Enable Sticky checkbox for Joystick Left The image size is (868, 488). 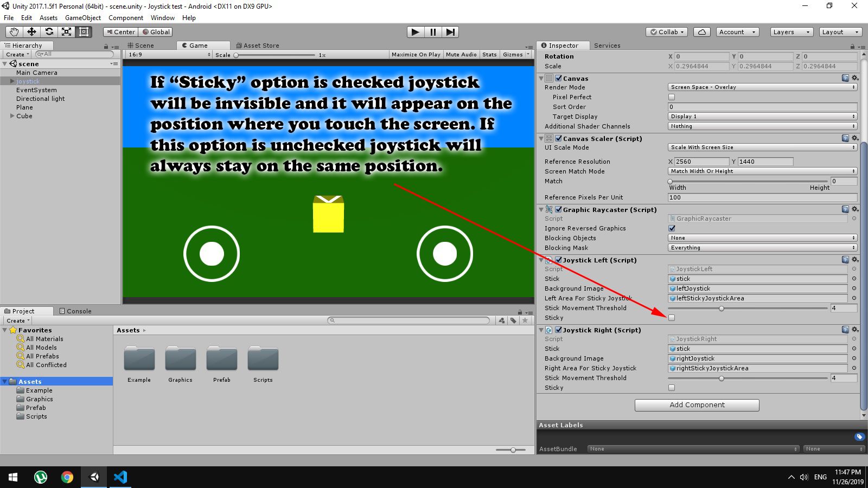click(672, 318)
